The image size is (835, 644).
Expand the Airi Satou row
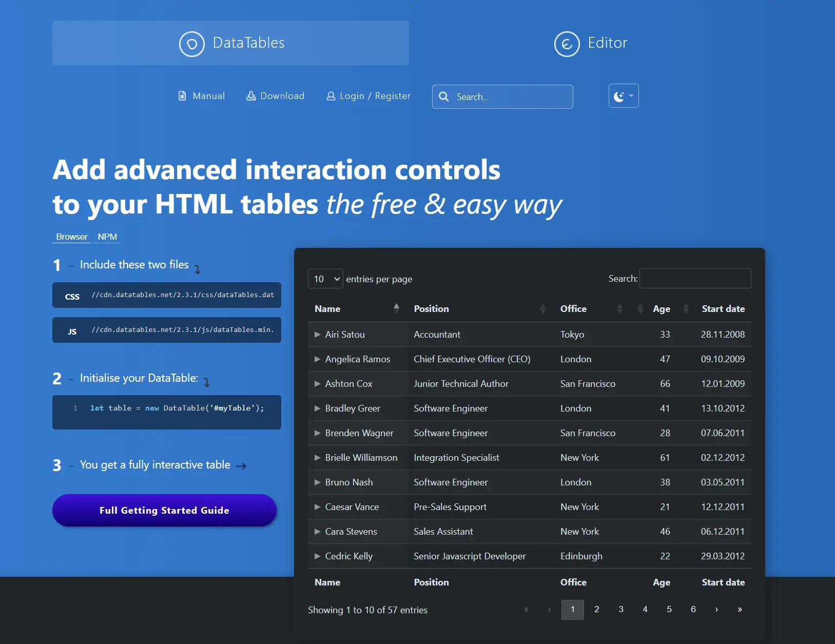(x=318, y=335)
